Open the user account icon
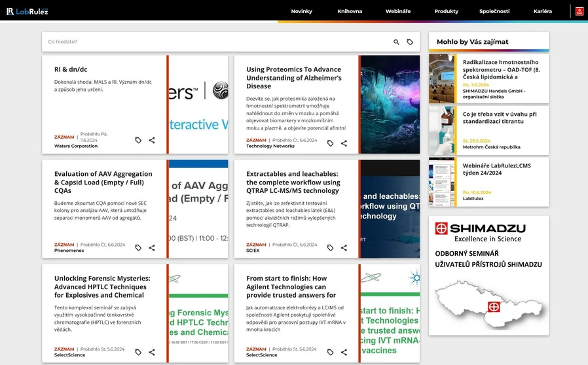The height and width of the screenshot is (365, 588). (x=579, y=11)
